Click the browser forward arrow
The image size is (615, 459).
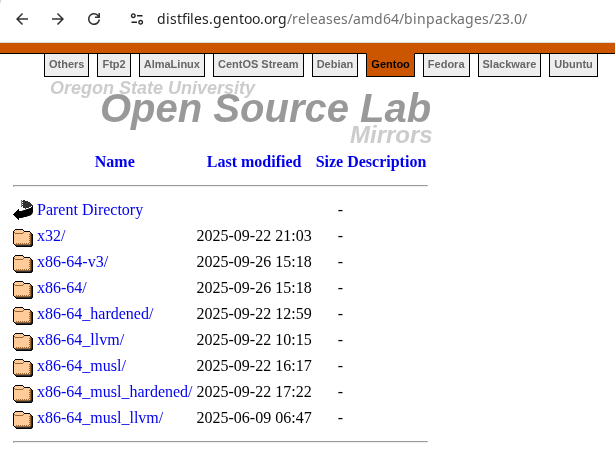click(x=58, y=19)
